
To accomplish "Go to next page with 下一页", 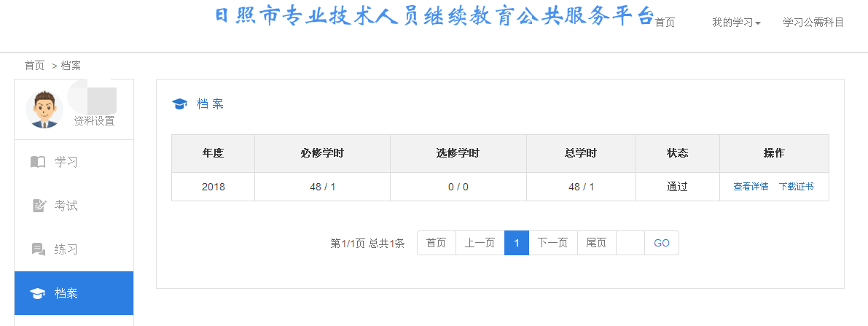I will (552, 243).
